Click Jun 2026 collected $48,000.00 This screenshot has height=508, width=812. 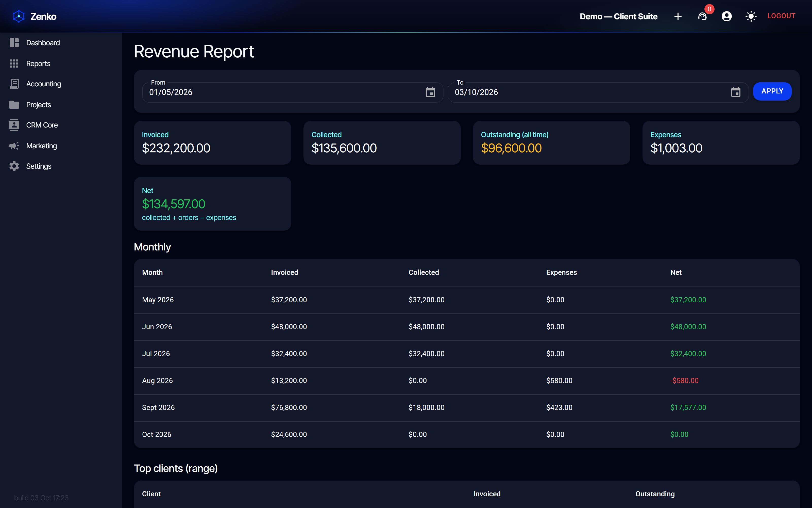point(427,327)
